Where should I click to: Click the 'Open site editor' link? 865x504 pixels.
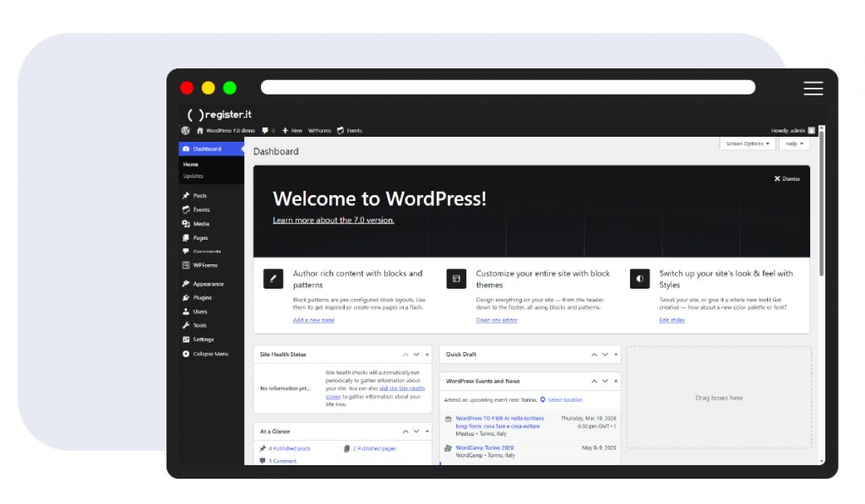pyautogui.click(x=497, y=321)
